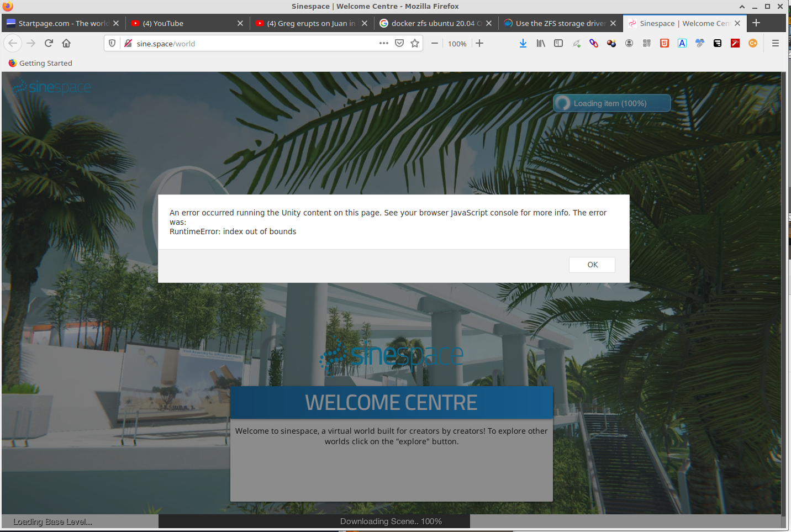Reload the current page
The image size is (791, 532).
(x=49, y=43)
